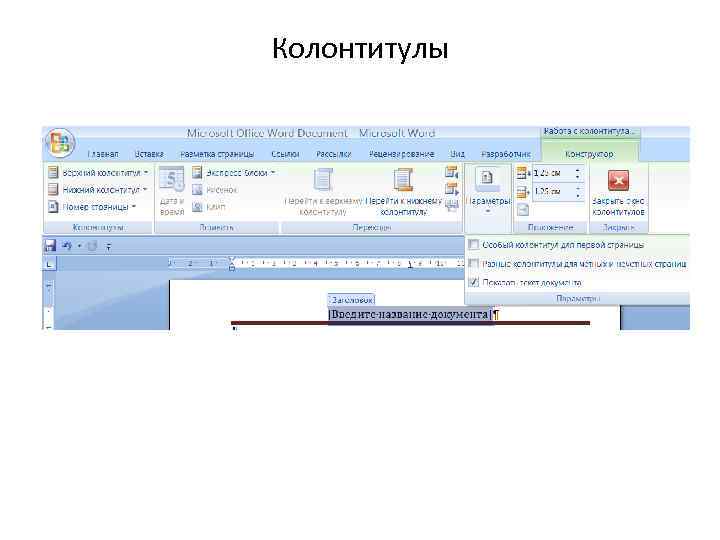Image resolution: width=720 pixels, height=540 pixels.
Task: Open the Рассылки ribbon tab
Action: (x=334, y=154)
